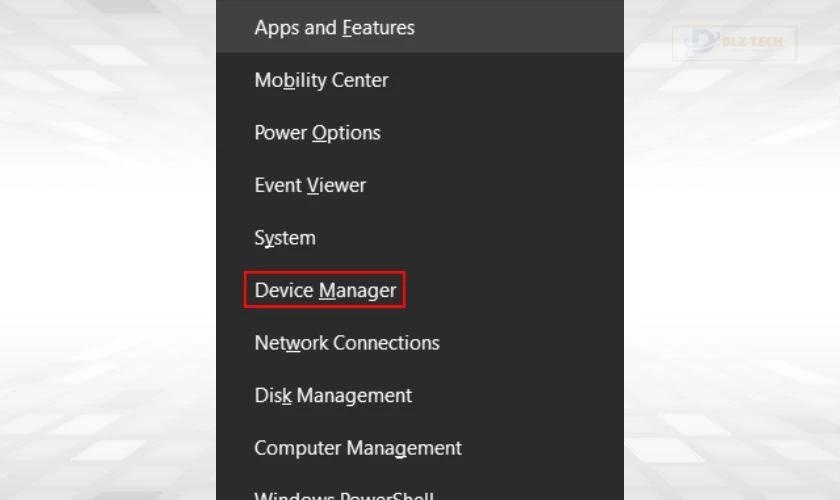The width and height of the screenshot is (840, 500).
Task: Click the System menu item
Action: pyautogui.click(x=285, y=238)
